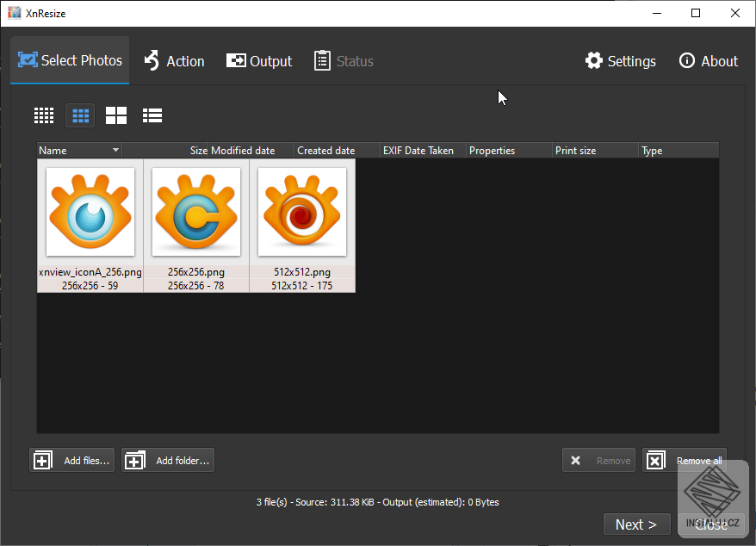Sort by the Print size column
This screenshot has width=756, height=546.
click(596, 151)
